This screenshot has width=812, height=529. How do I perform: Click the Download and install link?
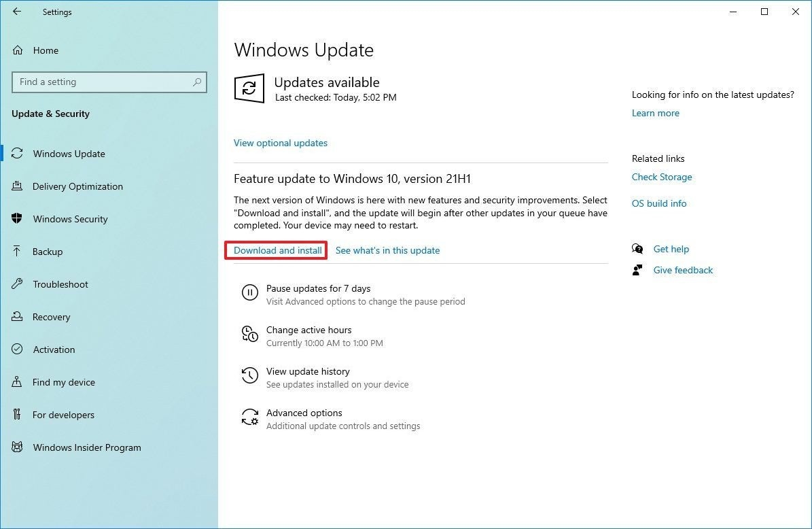click(277, 250)
